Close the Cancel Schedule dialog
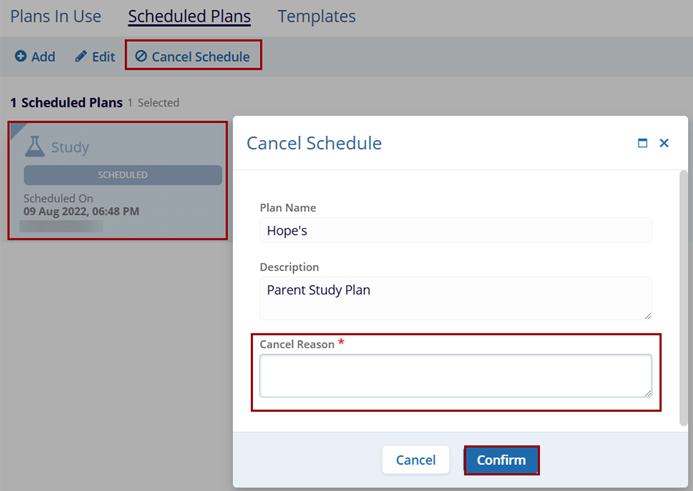Viewport: 693px width, 491px height. (x=664, y=144)
